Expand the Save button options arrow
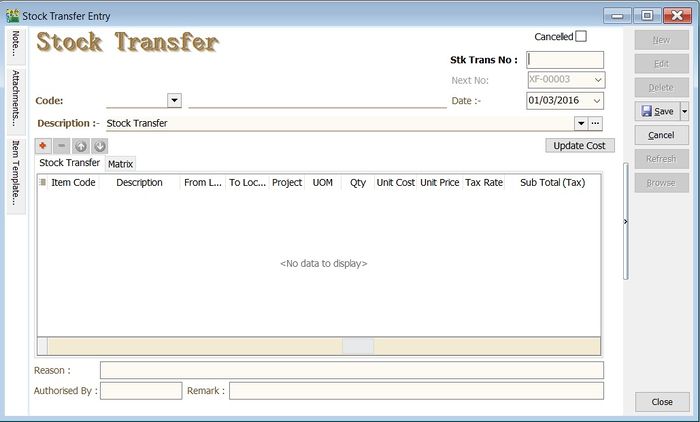 [684, 111]
